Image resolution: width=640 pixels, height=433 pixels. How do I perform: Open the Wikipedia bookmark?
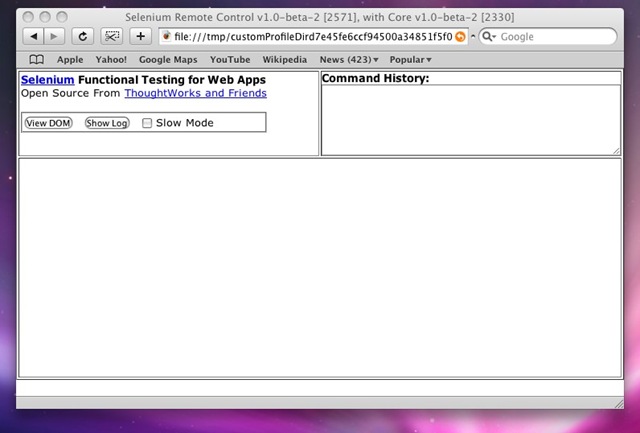click(284, 60)
